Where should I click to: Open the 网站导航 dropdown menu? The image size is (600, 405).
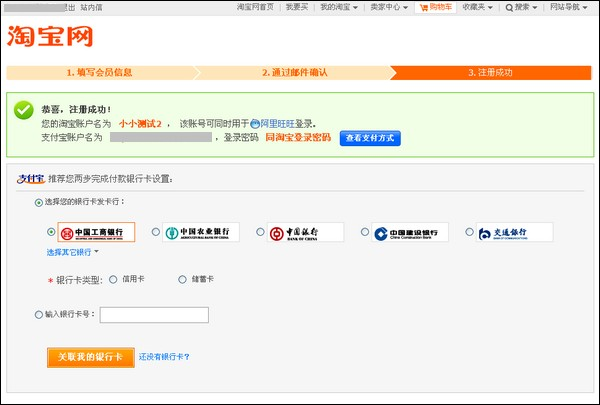coord(569,7)
